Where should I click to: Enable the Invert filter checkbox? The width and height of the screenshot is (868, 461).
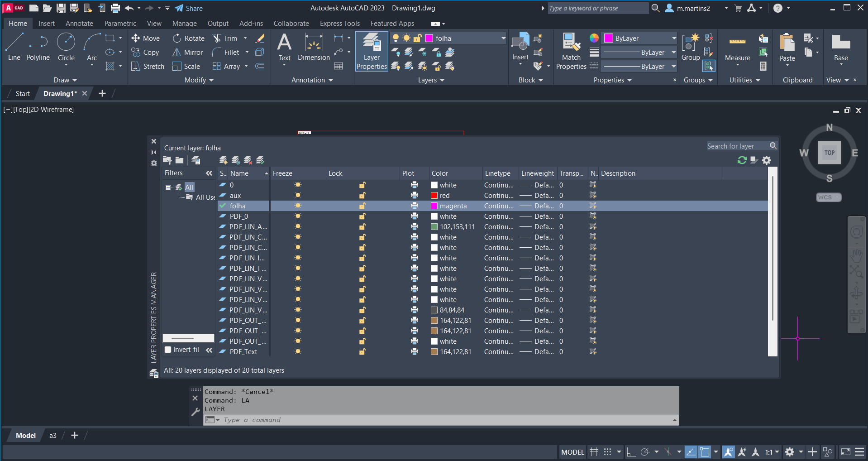point(168,350)
